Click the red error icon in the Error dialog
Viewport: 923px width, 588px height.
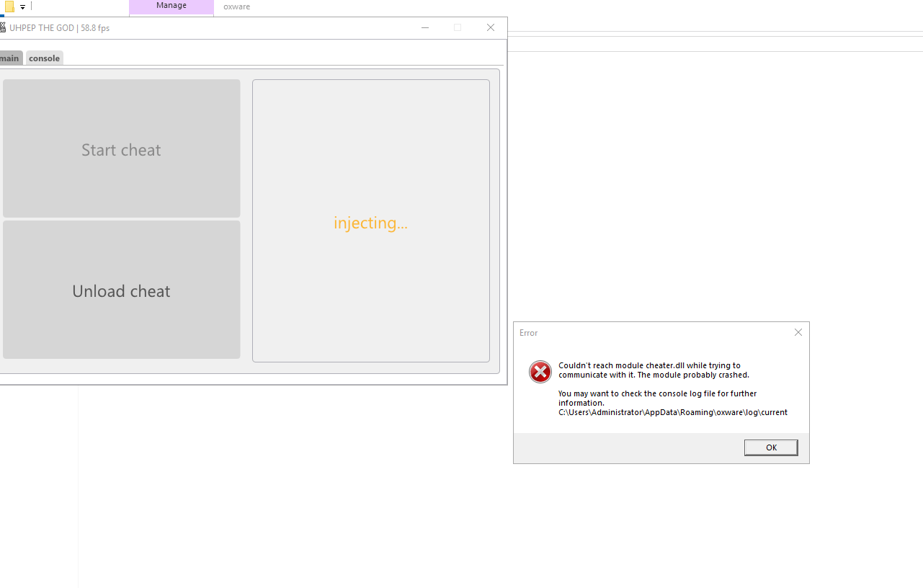click(540, 372)
